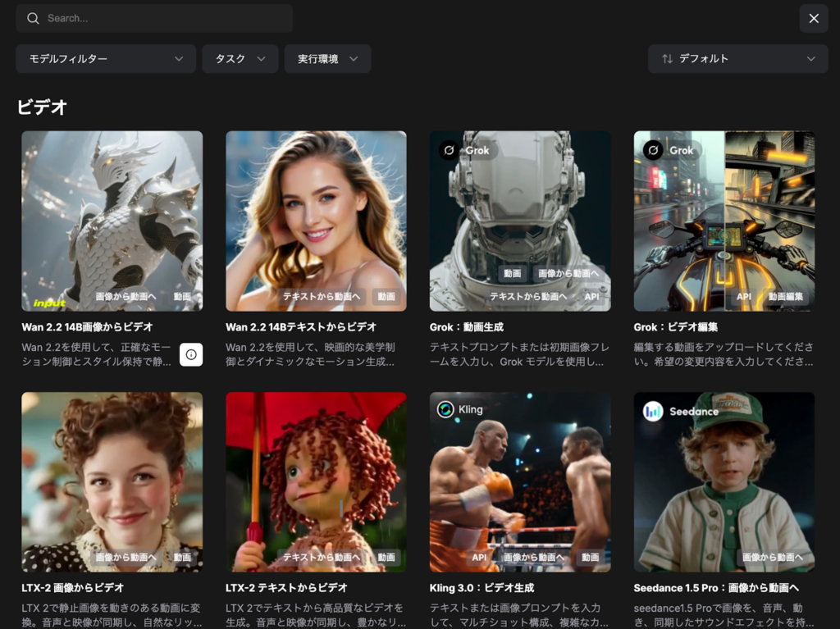Open the Wan 2.2 14B画像からビデオ title
Screen dimensions: 840x629
87,327
